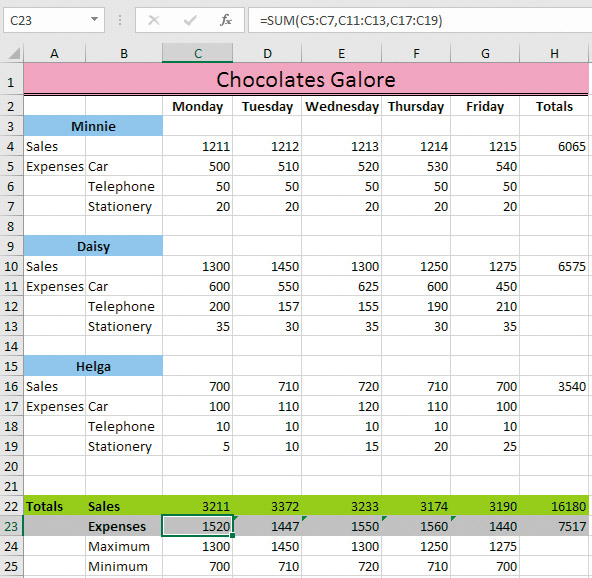Click cell containing 625
592x578 pixels.
coord(342,286)
